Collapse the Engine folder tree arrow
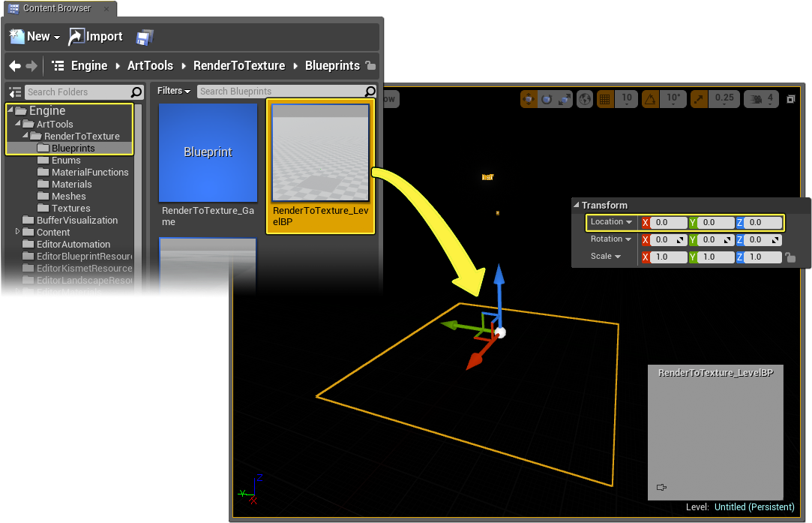The width and height of the screenshot is (812, 523). coord(10,110)
